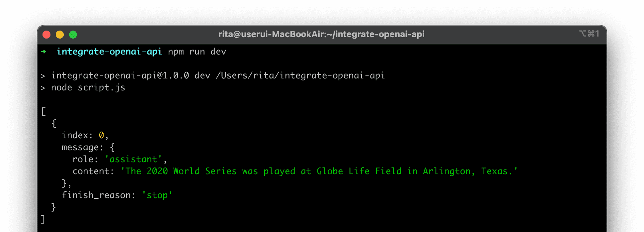Click the ⌥⌘1 window shortcut indicator

pyautogui.click(x=589, y=34)
